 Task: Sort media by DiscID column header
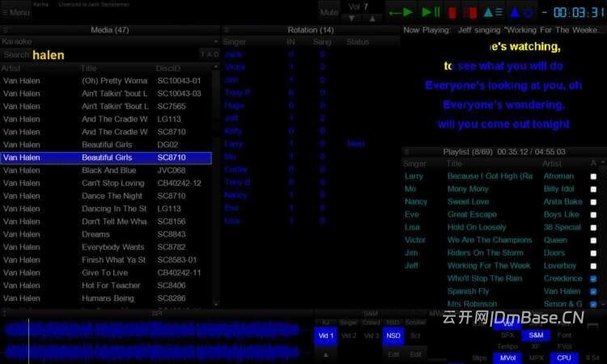(x=168, y=68)
